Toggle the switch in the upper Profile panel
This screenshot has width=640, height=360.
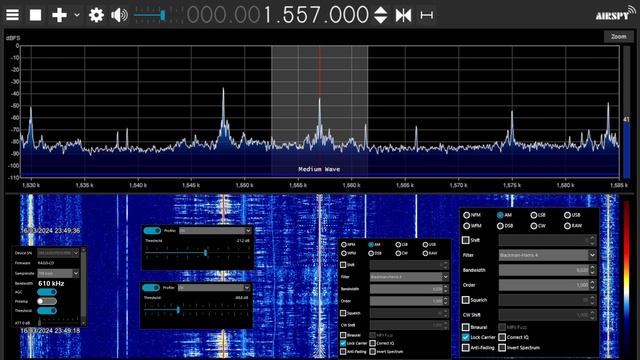coord(152,231)
